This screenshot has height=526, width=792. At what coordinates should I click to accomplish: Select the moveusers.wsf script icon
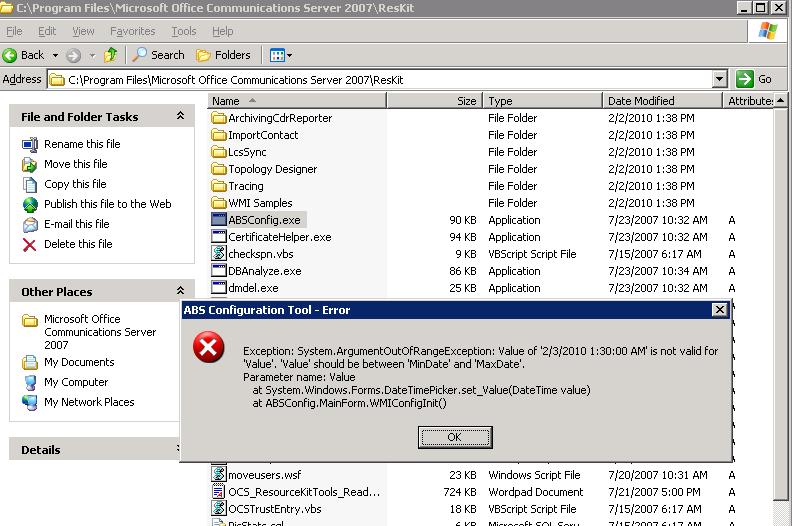(219, 474)
